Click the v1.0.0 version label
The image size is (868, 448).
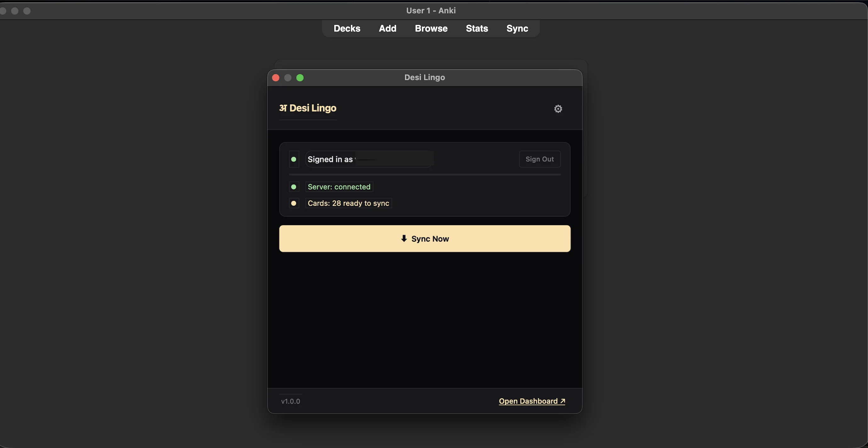[x=291, y=401]
